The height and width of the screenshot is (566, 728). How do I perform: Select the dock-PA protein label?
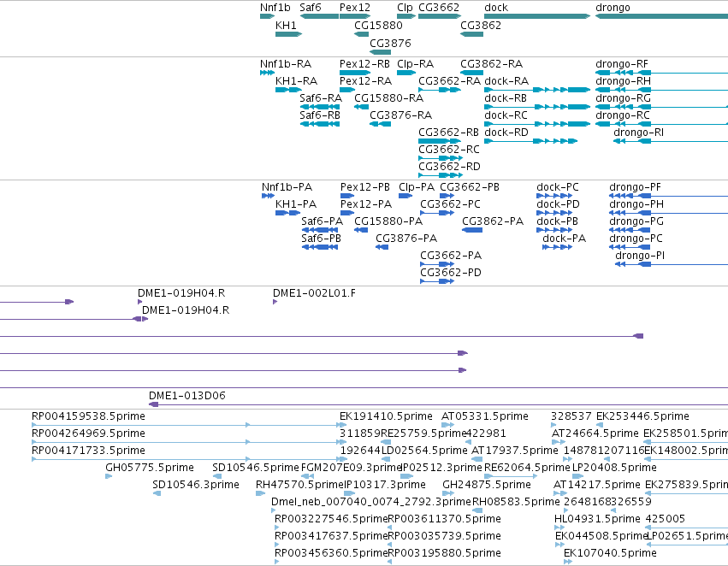click(564, 239)
